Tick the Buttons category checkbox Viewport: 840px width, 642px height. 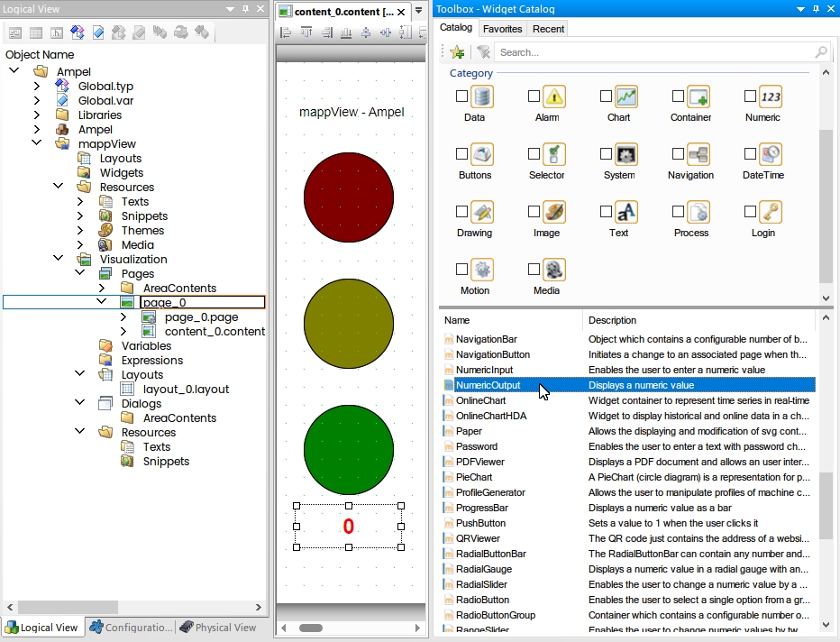pyautogui.click(x=461, y=154)
